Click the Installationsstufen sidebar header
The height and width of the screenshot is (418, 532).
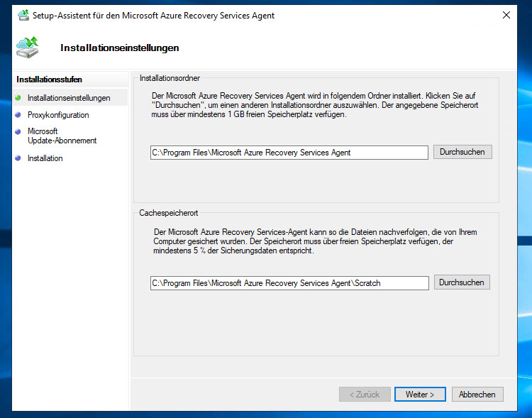click(x=49, y=79)
